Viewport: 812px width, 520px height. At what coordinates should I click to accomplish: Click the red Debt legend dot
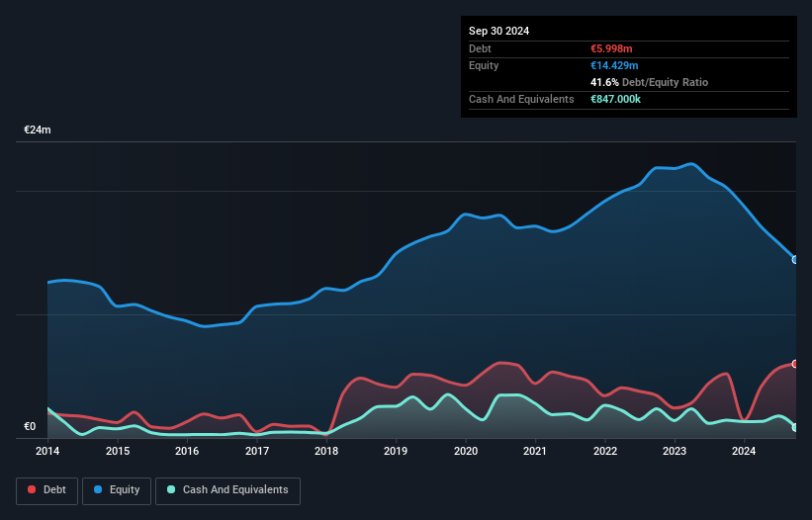point(32,489)
